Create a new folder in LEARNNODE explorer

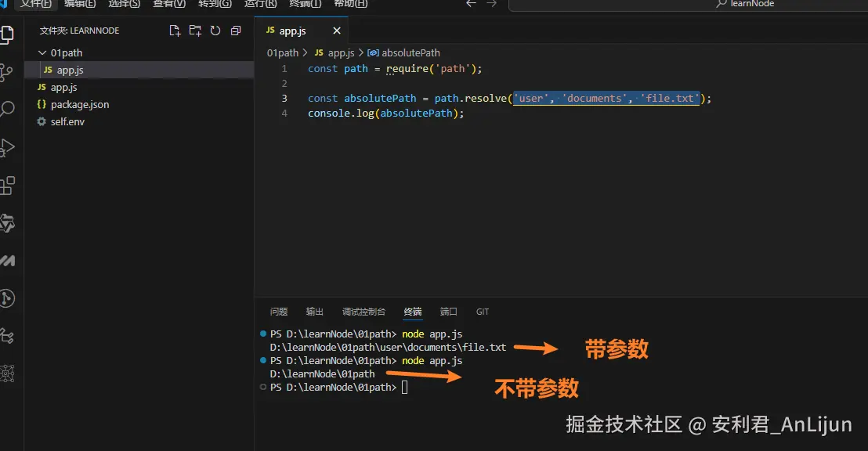(195, 31)
